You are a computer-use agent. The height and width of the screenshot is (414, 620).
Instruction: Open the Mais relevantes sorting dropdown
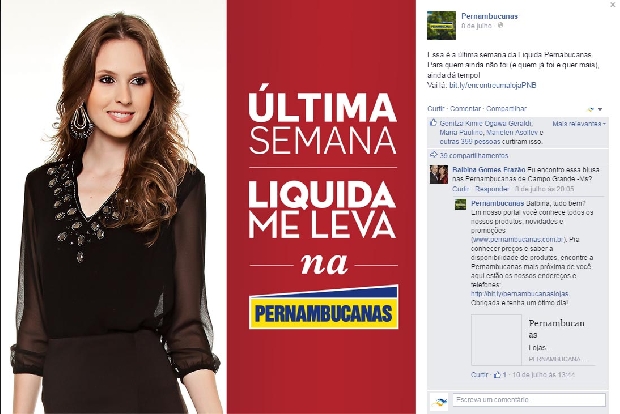(x=579, y=123)
